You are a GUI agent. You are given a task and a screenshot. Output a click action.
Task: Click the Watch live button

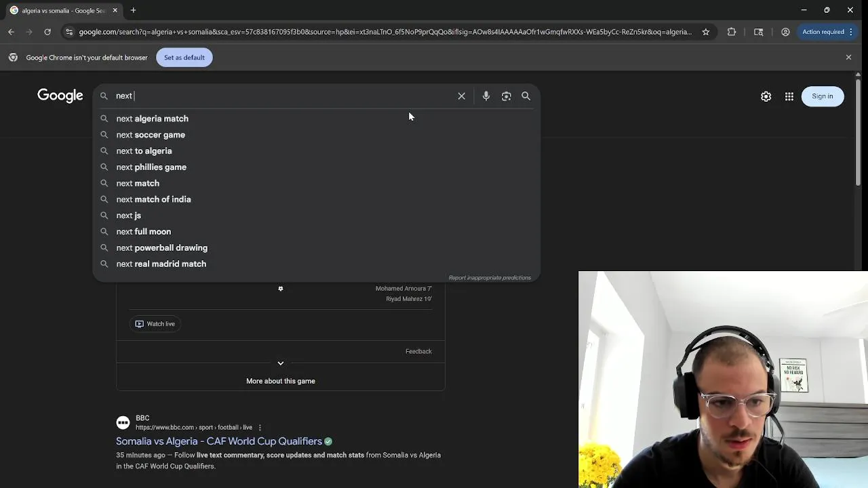click(155, 324)
